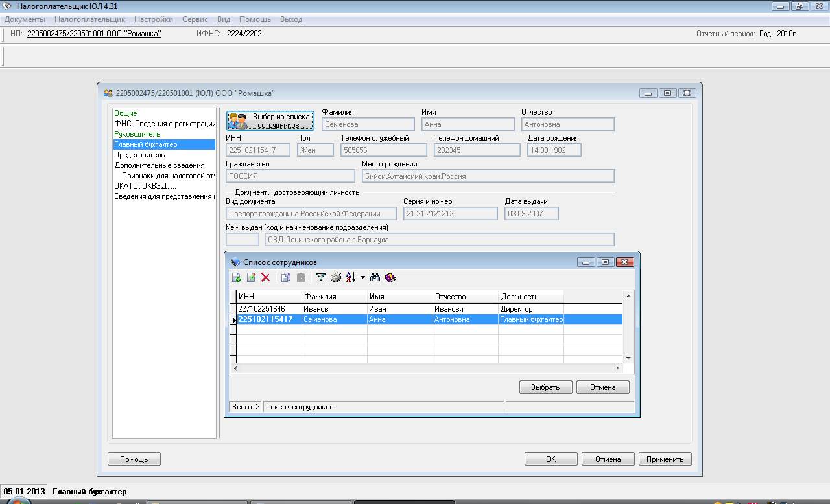830x504 pixels.
Task: Select ФНС. Сведения о регистрации section
Action: pyautogui.click(x=164, y=124)
